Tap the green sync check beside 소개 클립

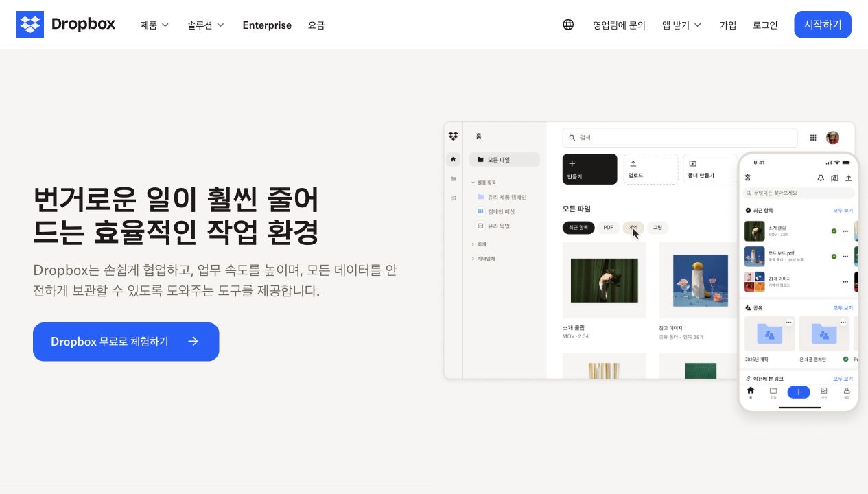click(x=834, y=231)
